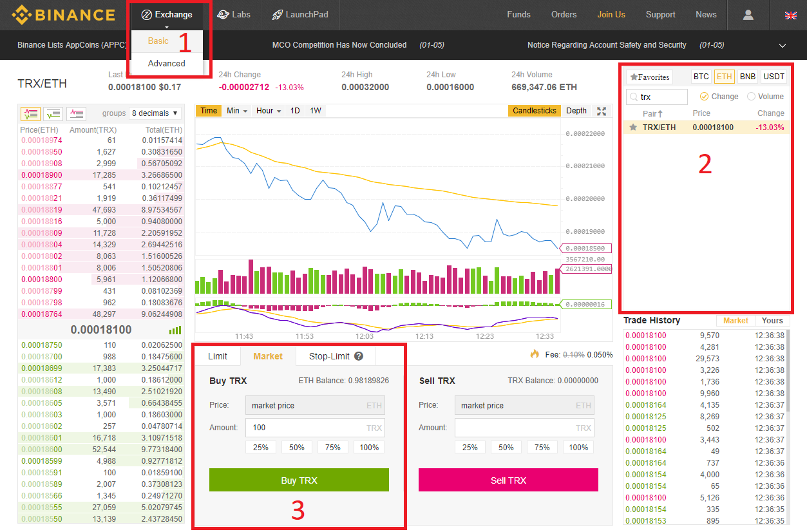Open the Join Us link

(611, 14)
